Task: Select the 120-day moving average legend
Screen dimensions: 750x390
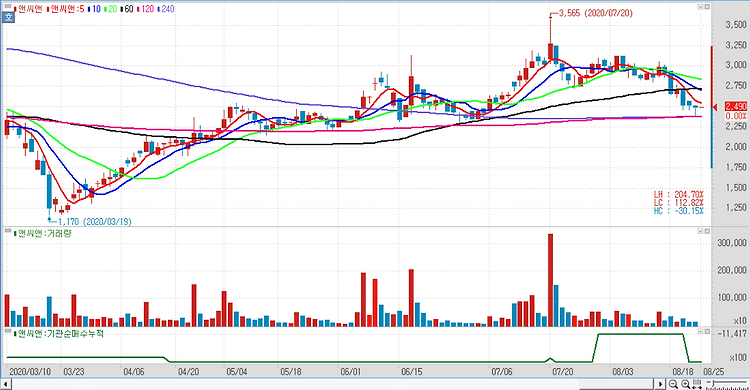Action: 146,9
